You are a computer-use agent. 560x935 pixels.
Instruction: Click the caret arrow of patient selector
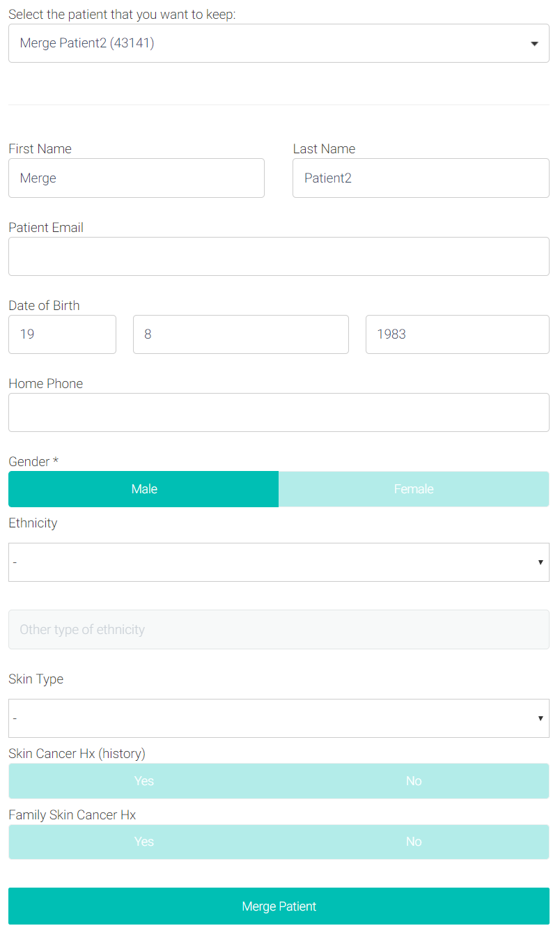(x=534, y=44)
